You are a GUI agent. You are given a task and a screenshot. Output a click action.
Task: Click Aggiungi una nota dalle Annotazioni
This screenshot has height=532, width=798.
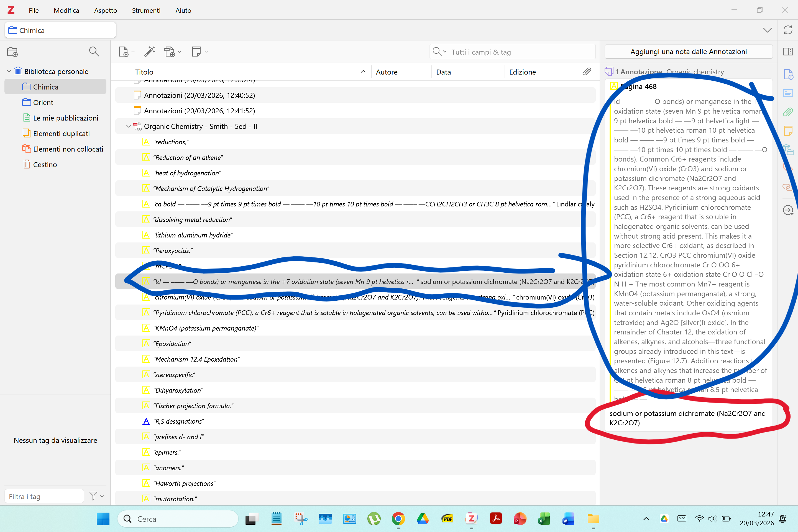(x=688, y=52)
